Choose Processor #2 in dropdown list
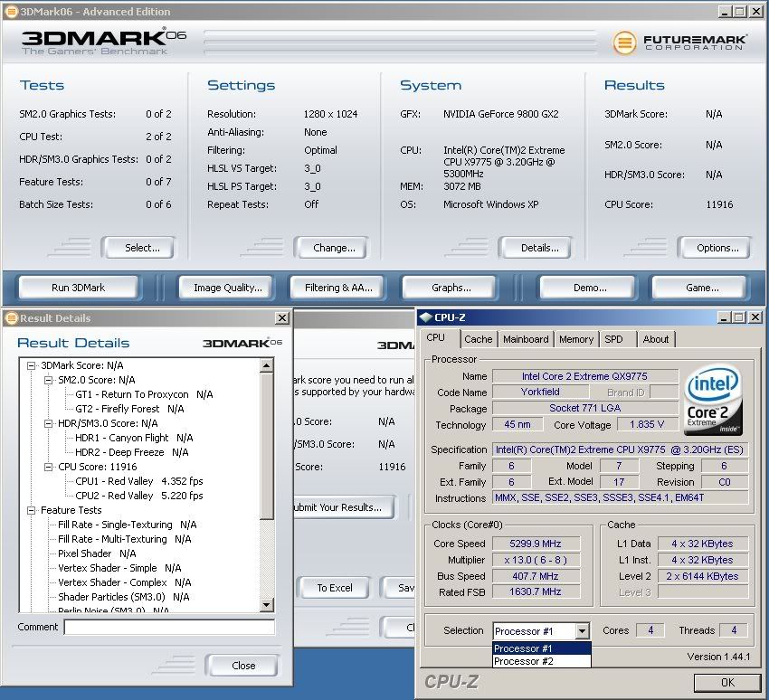 pyautogui.click(x=541, y=661)
